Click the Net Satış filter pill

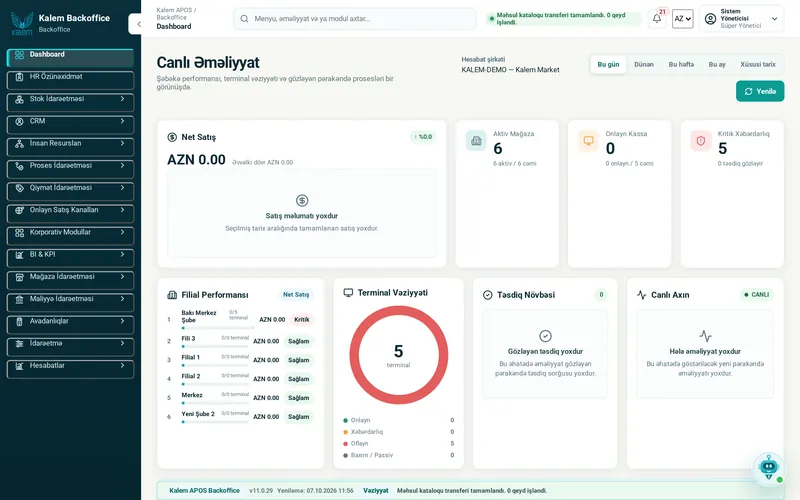296,295
